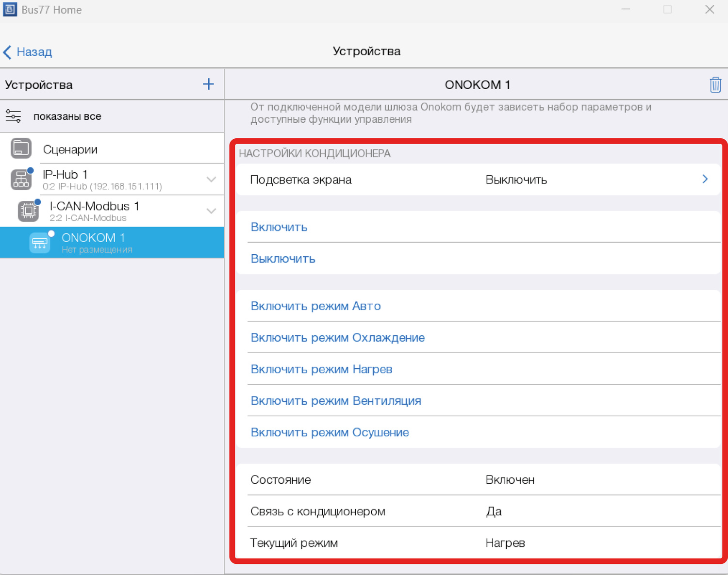The image size is (728, 575).
Task: Go back with the Назад button
Action: [x=28, y=52]
